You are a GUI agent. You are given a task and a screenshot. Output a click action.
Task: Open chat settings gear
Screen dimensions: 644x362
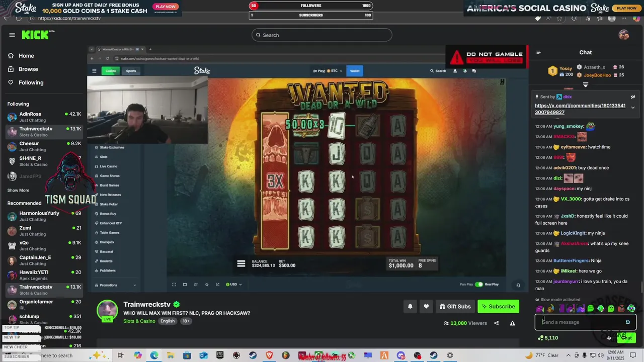coord(609,338)
